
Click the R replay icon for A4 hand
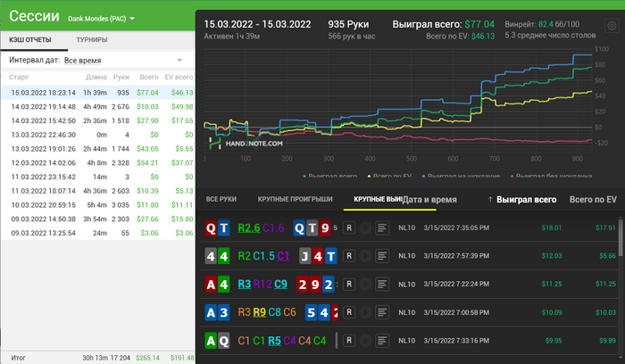pos(349,285)
